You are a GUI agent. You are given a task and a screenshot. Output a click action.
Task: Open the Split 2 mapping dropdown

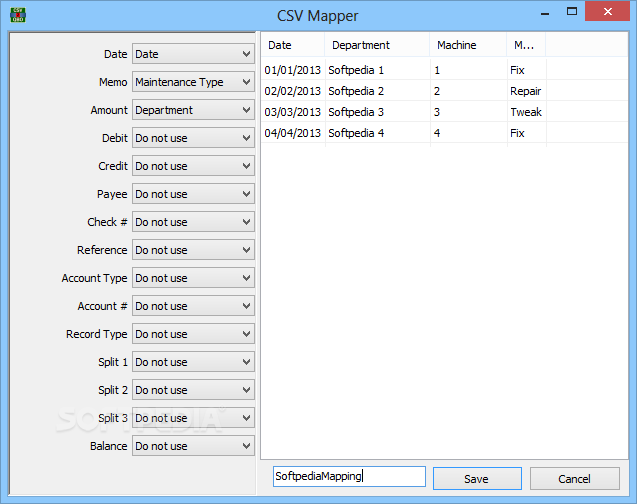click(x=193, y=390)
